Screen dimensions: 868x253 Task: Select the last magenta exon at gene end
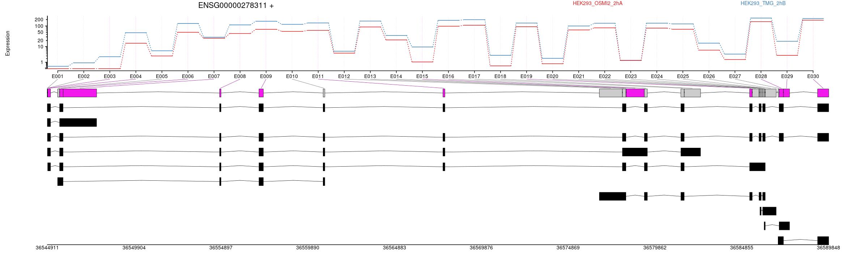tap(823, 93)
